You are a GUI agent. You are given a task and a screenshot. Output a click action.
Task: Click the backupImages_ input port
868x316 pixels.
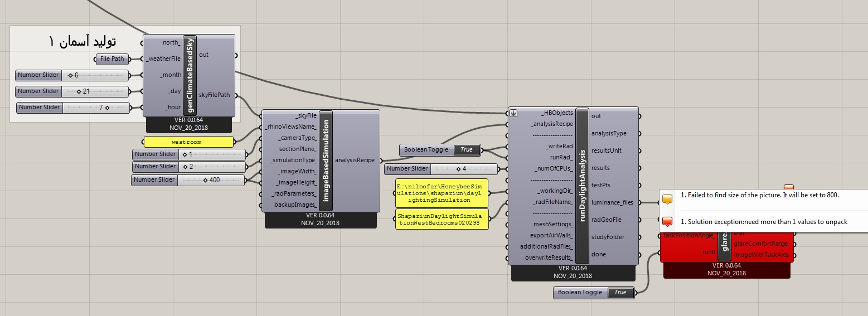coord(295,205)
